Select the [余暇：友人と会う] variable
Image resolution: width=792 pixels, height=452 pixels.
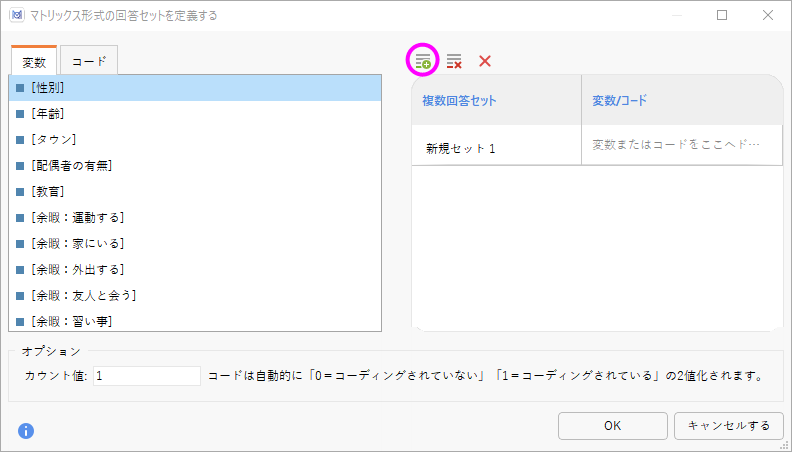195,295
